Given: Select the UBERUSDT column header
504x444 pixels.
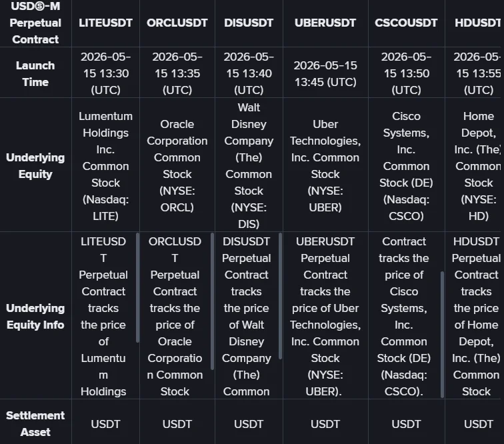Looking at the screenshot, I should point(325,23).
